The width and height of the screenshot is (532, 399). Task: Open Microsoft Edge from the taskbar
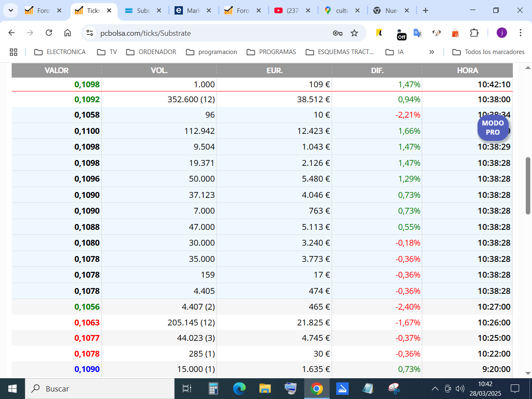(239, 389)
